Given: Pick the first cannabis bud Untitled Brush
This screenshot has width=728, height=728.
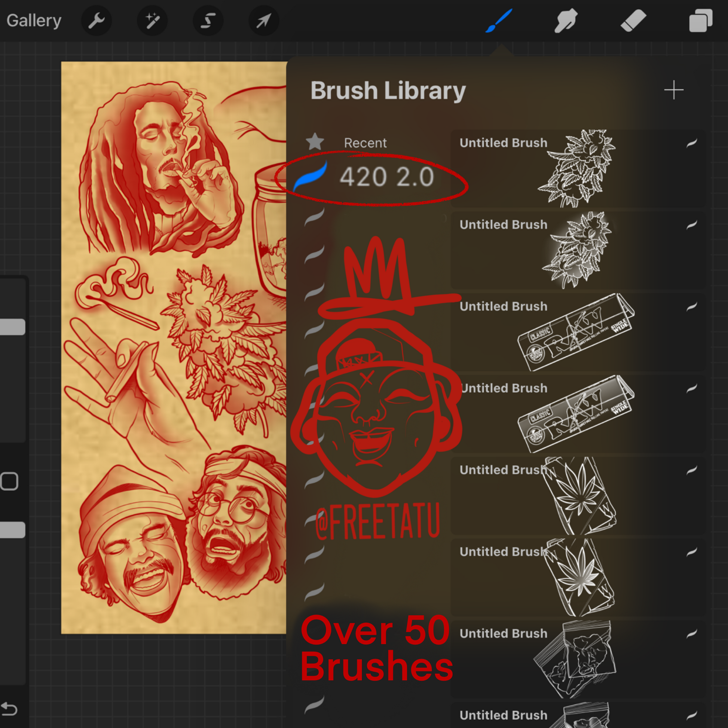Looking at the screenshot, I should pos(576,168).
